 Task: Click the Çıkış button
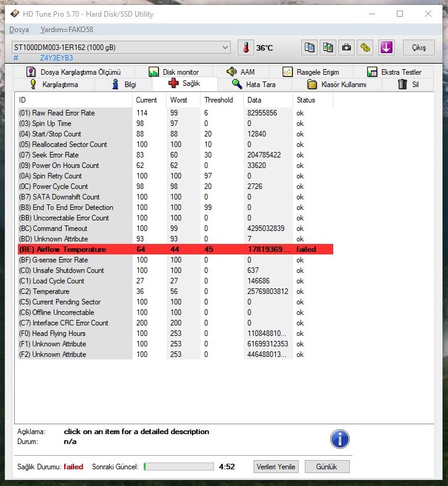[418, 48]
